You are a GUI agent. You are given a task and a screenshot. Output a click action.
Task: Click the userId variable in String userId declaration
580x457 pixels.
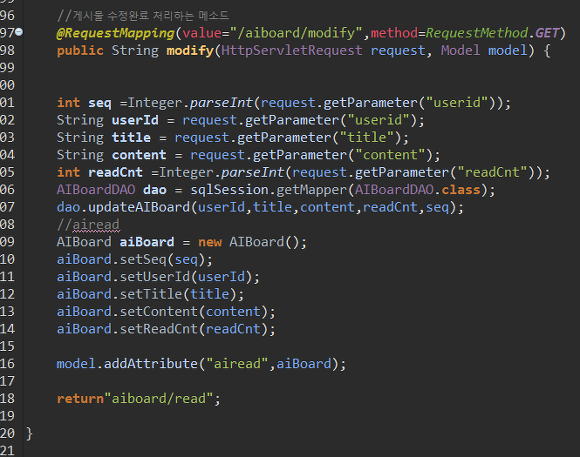pyautogui.click(x=135, y=120)
